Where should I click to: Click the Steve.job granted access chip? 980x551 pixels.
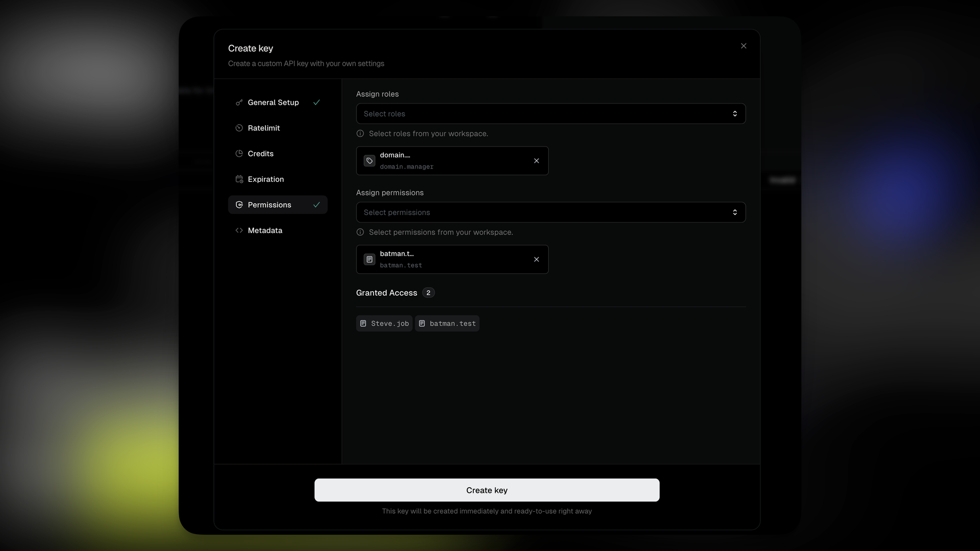pyautogui.click(x=384, y=323)
